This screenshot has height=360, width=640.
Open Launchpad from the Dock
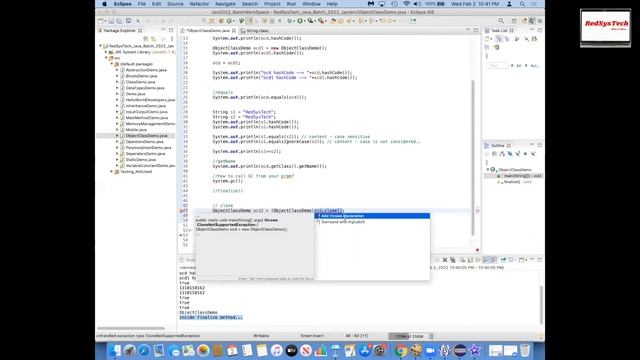coord(129,350)
